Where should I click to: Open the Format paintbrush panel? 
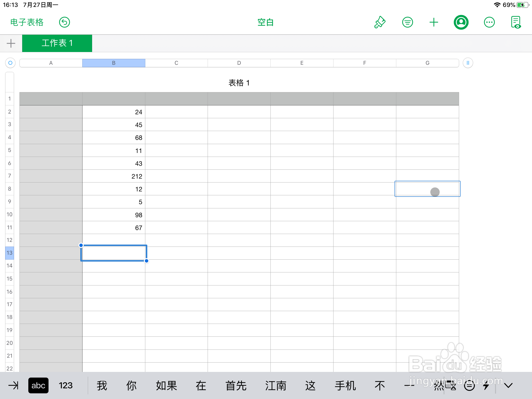tap(379, 22)
